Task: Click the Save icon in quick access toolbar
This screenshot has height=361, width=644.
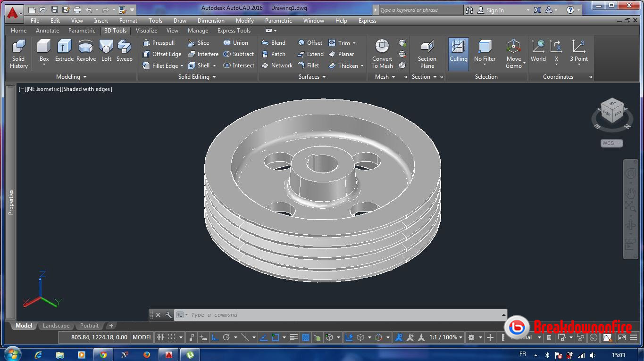Action: pyautogui.click(x=54, y=9)
